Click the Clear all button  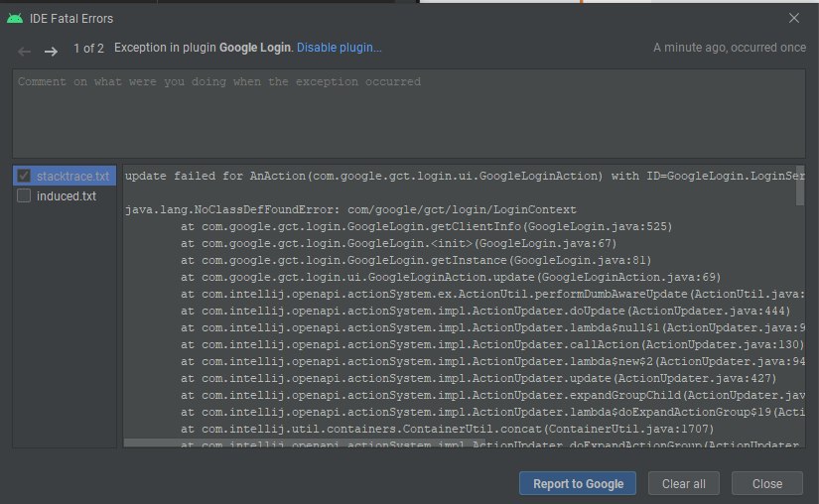pos(684,483)
